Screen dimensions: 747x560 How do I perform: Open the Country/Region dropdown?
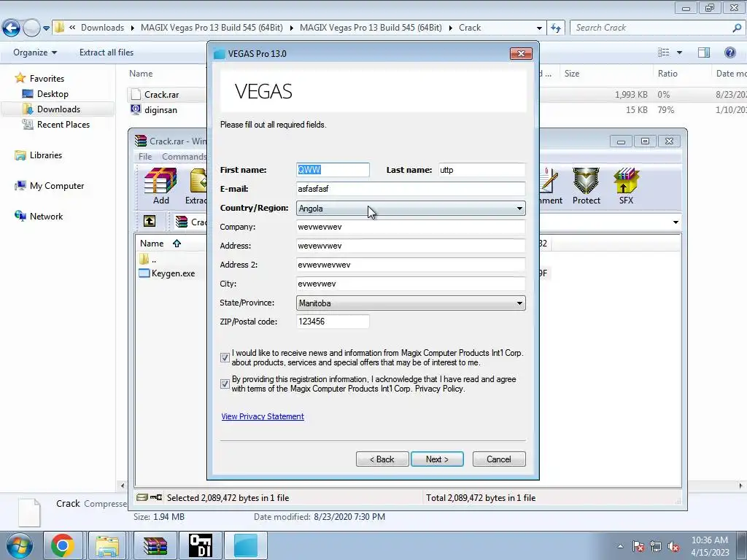[x=411, y=208]
